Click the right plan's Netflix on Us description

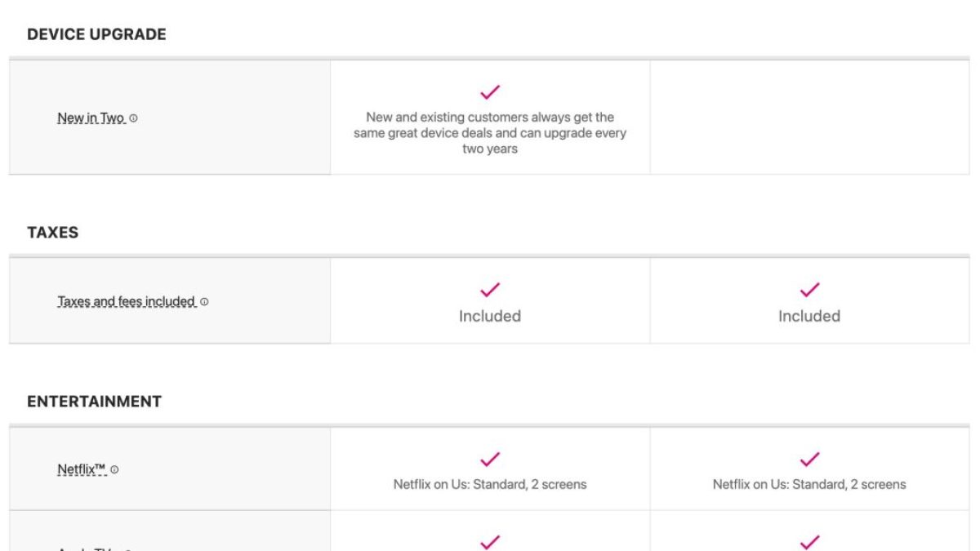(x=809, y=484)
